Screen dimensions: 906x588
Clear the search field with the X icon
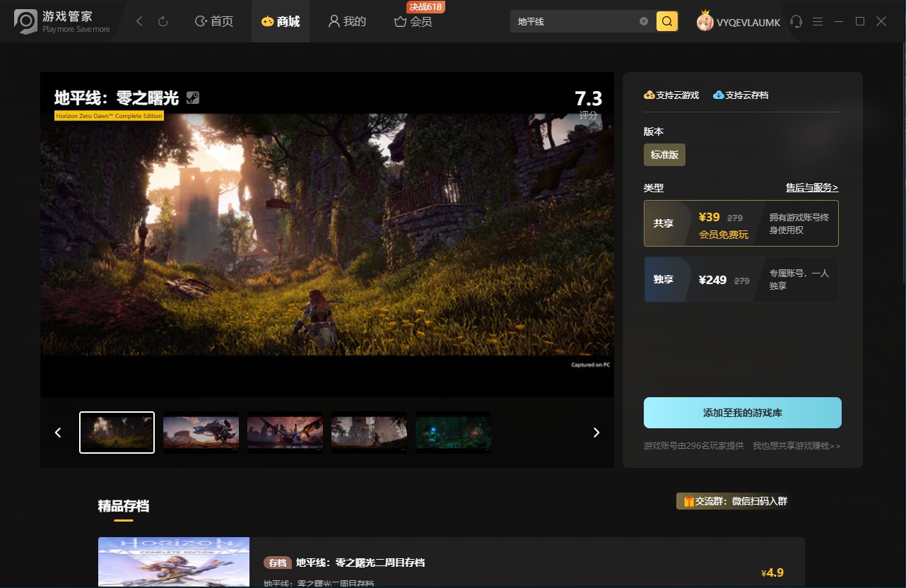644,21
